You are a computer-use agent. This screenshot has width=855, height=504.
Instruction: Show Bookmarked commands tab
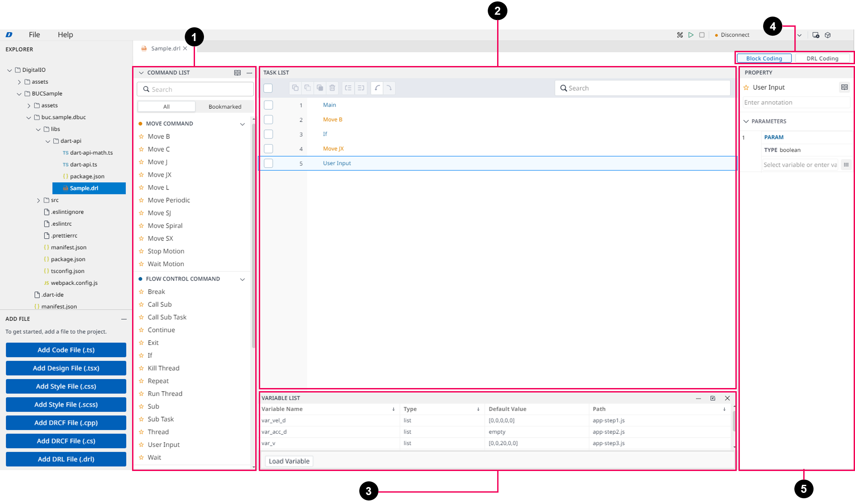click(225, 107)
